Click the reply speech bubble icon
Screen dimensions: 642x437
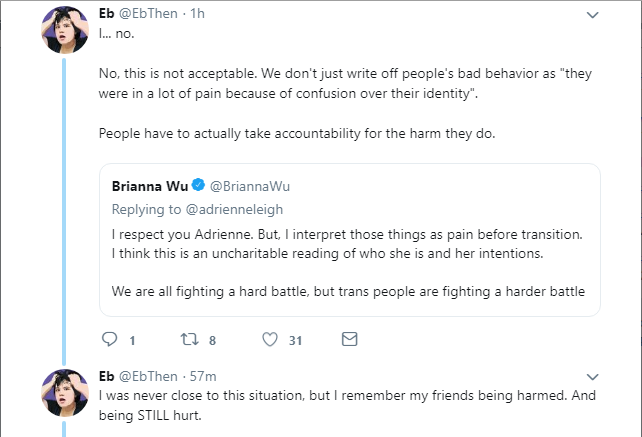[x=109, y=339]
